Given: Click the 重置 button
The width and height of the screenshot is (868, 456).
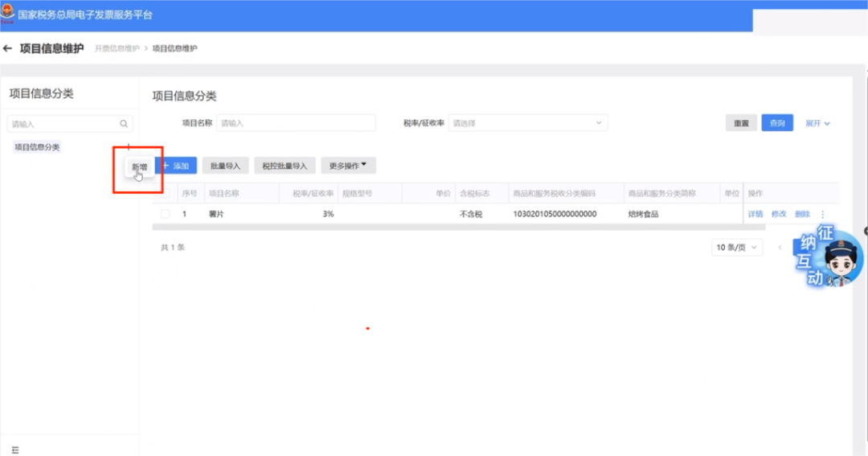Looking at the screenshot, I should (x=741, y=123).
